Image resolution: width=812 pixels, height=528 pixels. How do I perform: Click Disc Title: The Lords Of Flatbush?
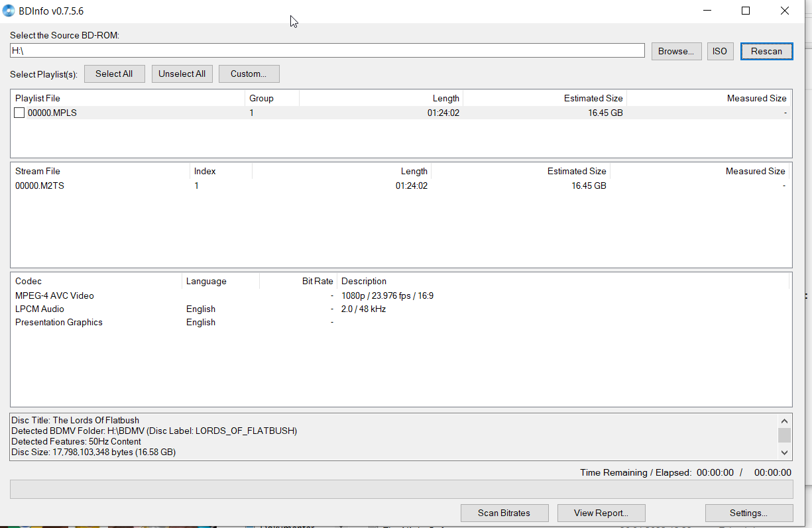tap(76, 420)
